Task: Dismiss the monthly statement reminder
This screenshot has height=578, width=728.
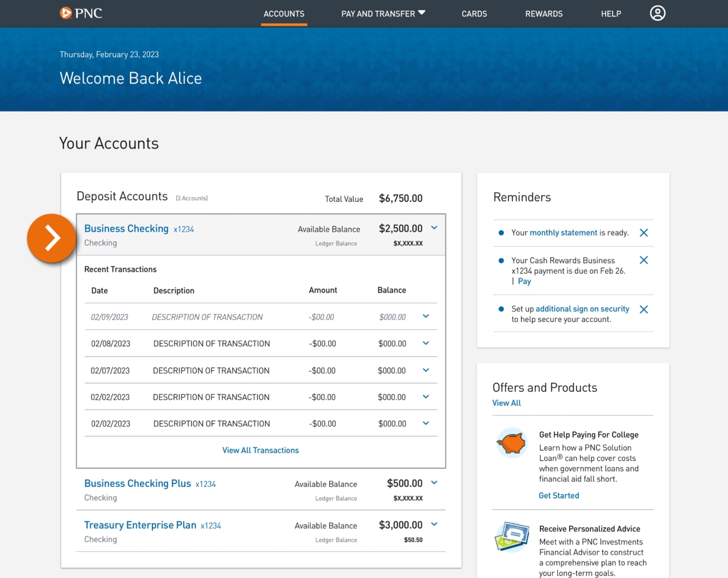Action: [643, 232]
